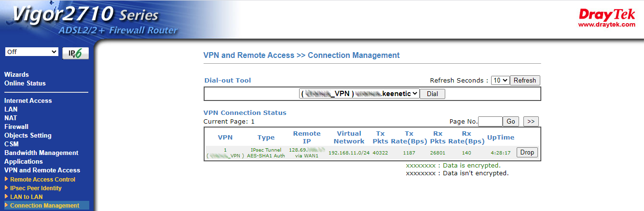This screenshot has width=644, height=211.
Task: Click the IPsec Tunnel AES-SHA1 Auth type cell
Action: pyautogui.click(x=266, y=153)
